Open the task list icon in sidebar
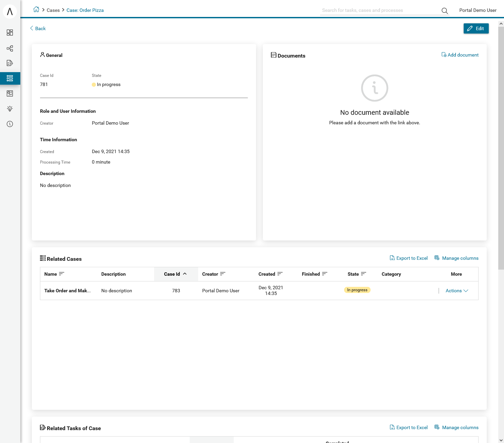This screenshot has width=504, height=443. (10, 63)
